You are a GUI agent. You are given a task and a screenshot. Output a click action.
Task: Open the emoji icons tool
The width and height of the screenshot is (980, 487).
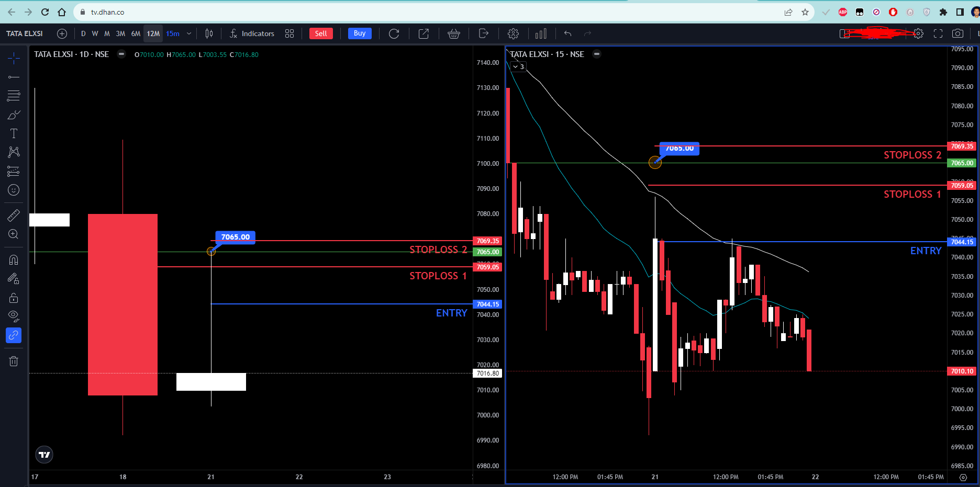(14, 190)
